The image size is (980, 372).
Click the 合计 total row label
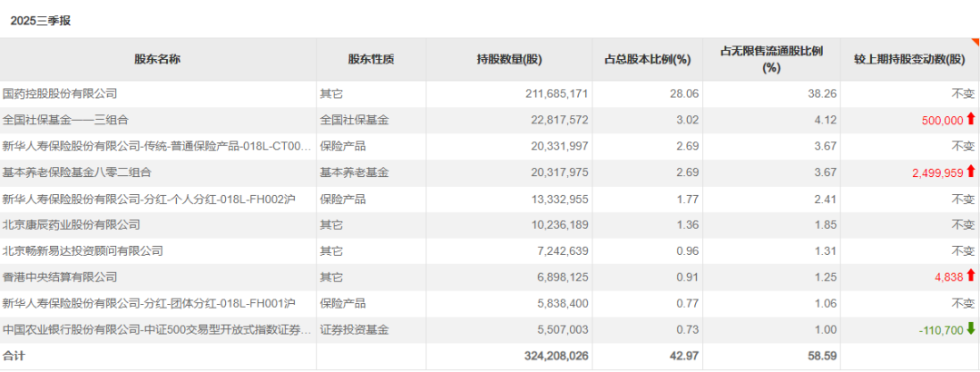click(15, 356)
